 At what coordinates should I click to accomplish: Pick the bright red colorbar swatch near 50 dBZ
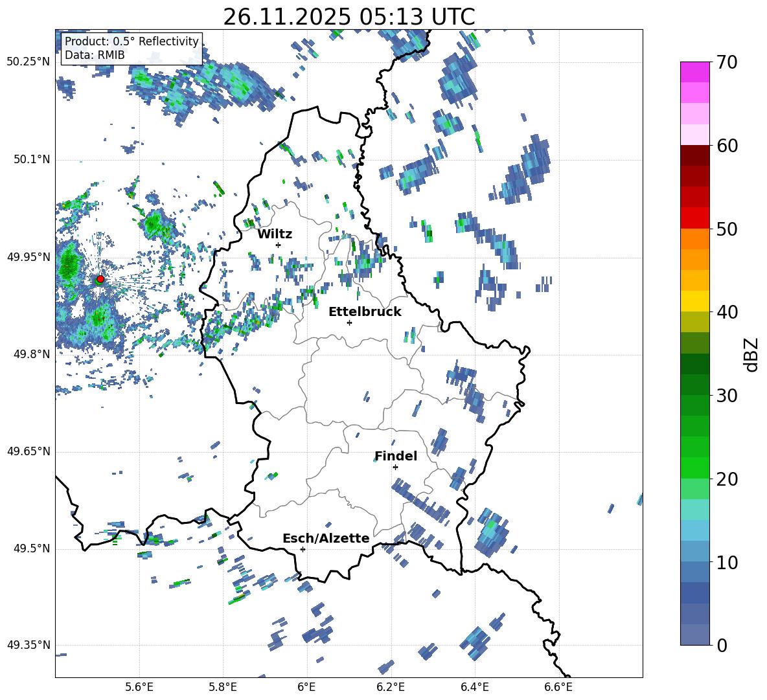pos(695,218)
